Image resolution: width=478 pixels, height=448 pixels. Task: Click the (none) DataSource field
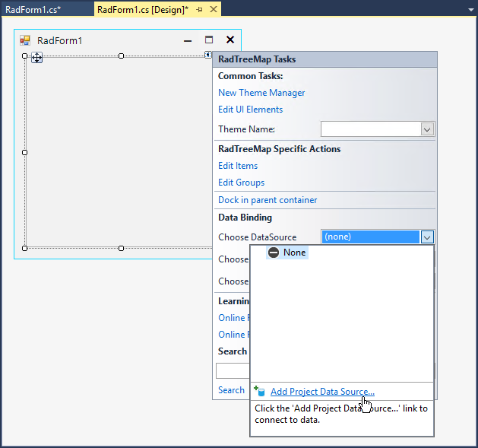[371, 237]
